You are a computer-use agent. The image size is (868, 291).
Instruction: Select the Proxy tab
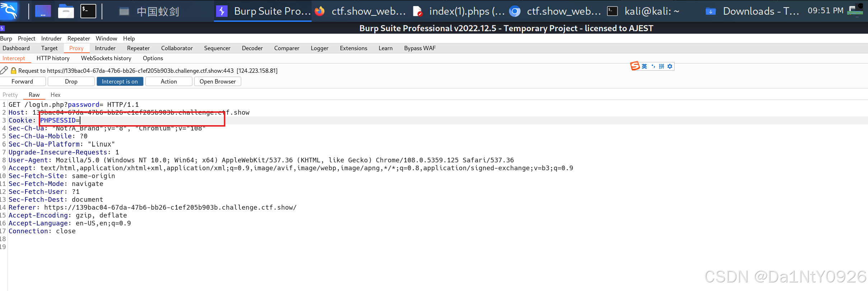coord(76,48)
